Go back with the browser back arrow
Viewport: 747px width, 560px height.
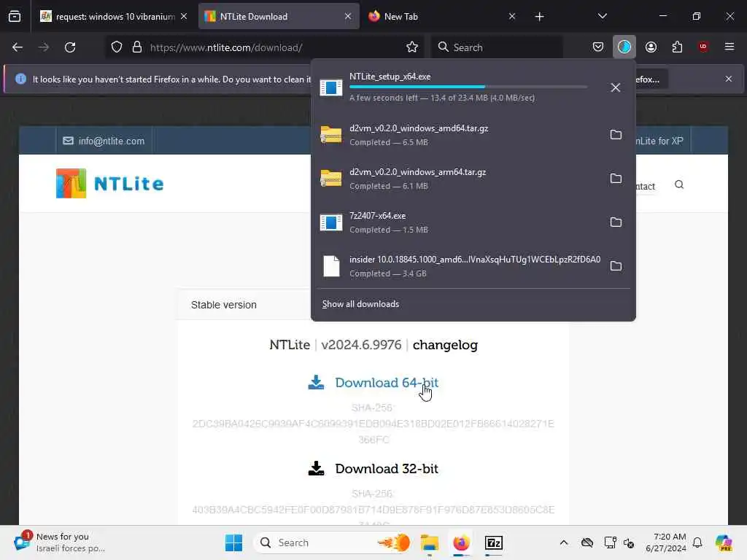18,47
